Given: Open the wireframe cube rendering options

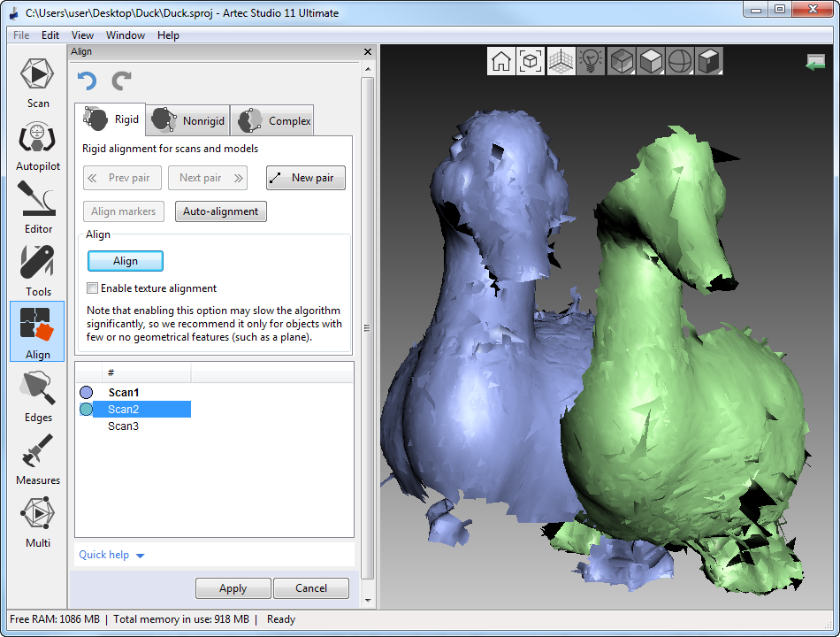Looking at the screenshot, I should click(x=622, y=61).
